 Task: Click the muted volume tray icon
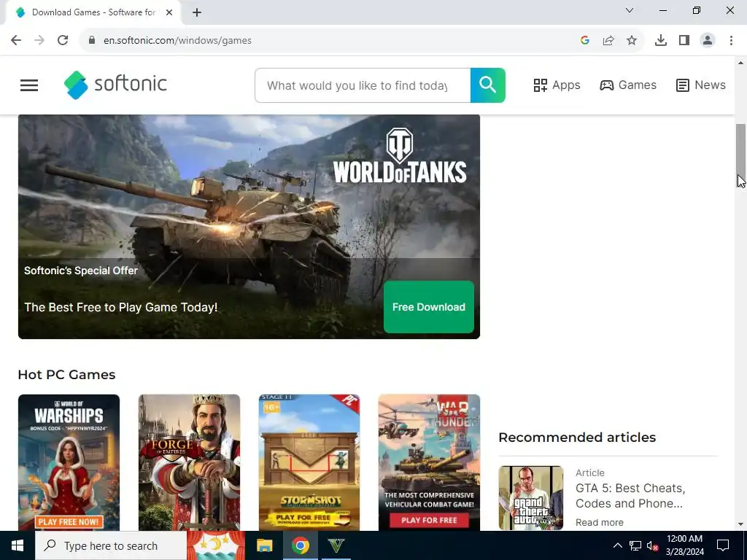[x=652, y=545]
